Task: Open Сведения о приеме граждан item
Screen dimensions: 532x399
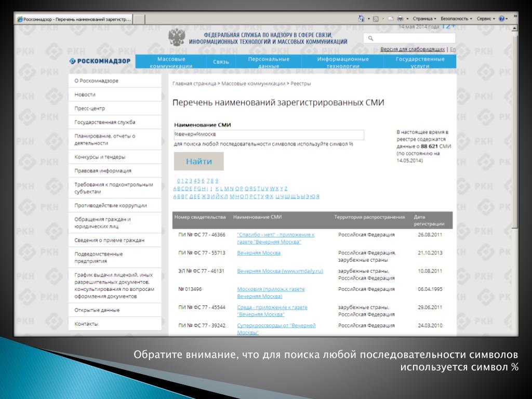Action: point(115,240)
